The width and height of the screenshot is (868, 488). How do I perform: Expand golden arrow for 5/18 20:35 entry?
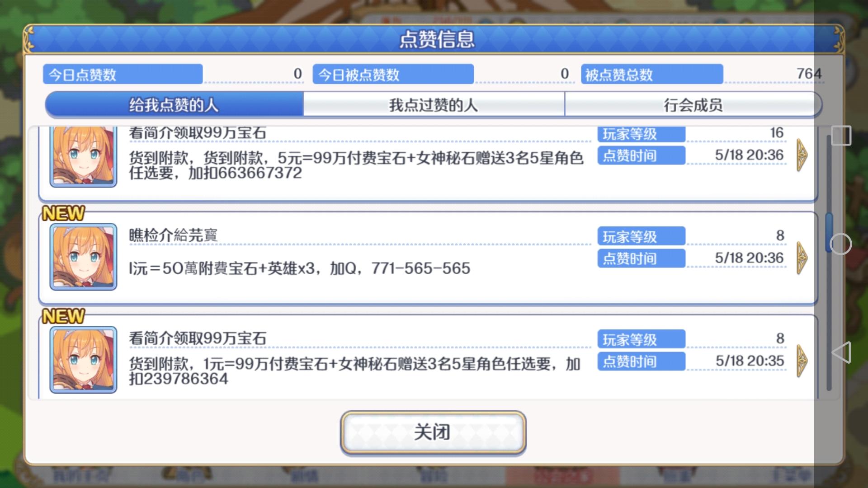coord(802,361)
